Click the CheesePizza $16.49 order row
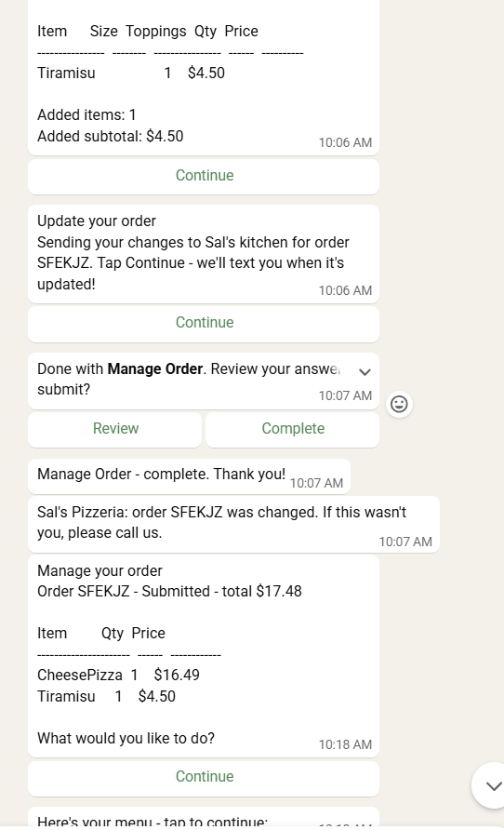The image size is (504, 830). tap(118, 675)
